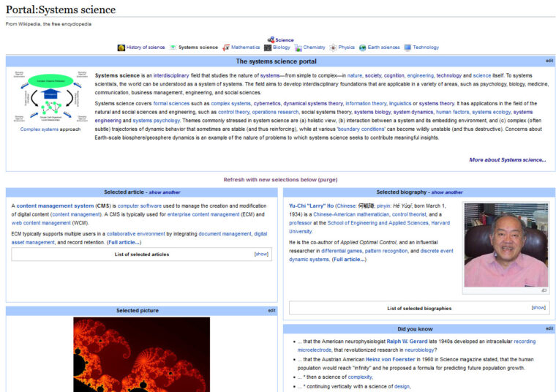Screen dimensions: 556x392
Task: Click the Biology portal icon
Action: point(268,48)
